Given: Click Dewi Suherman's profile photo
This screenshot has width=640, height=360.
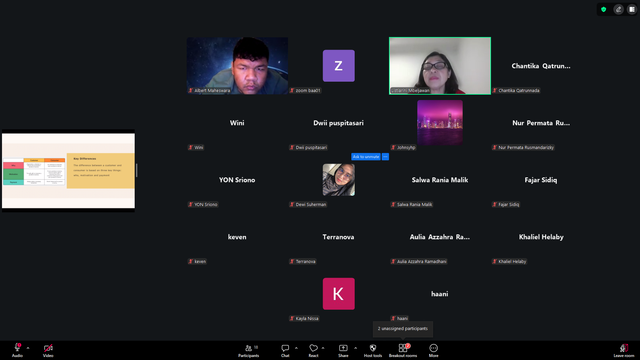Looking at the screenshot, I should 339,180.
